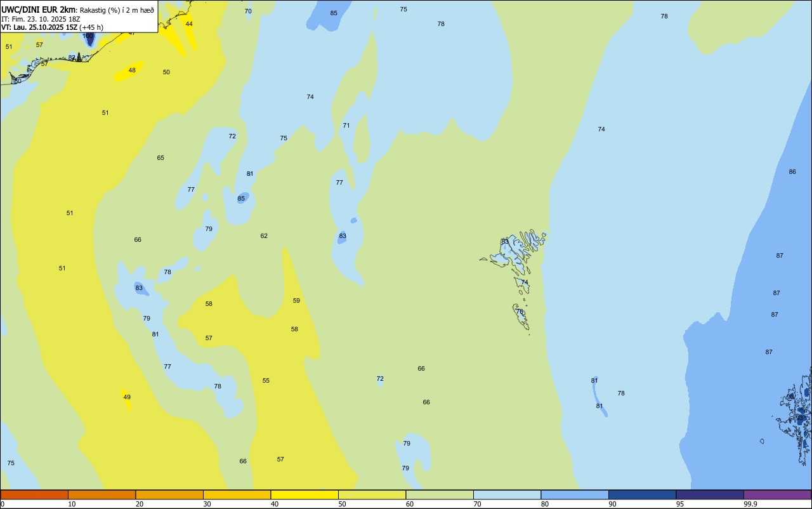Click the value 76 on the southern Faroe island
Image resolution: width=812 pixels, height=509 pixels.
coord(520,312)
